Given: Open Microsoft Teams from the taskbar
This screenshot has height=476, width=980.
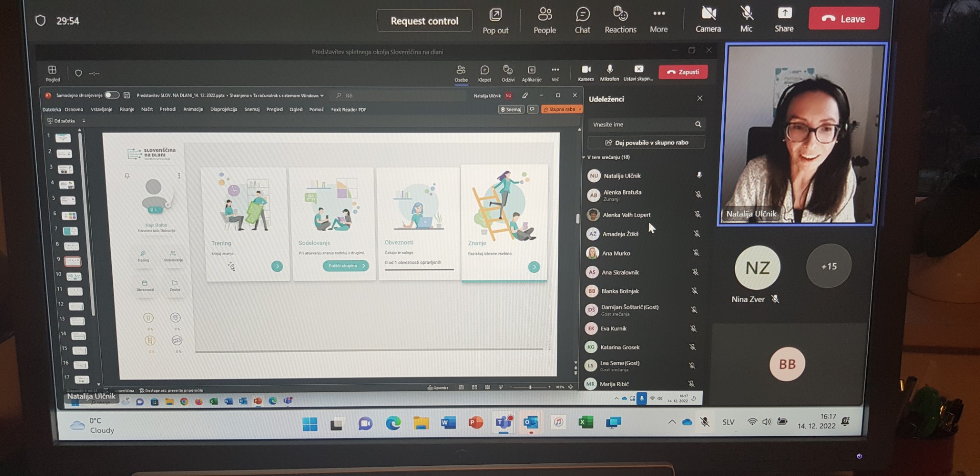Looking at the screenshot, I should tap(503, 423).
